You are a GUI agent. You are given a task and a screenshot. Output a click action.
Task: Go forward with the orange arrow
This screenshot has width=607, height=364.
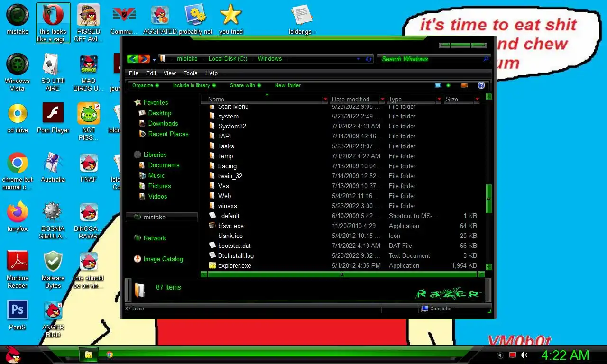(144, 59)
